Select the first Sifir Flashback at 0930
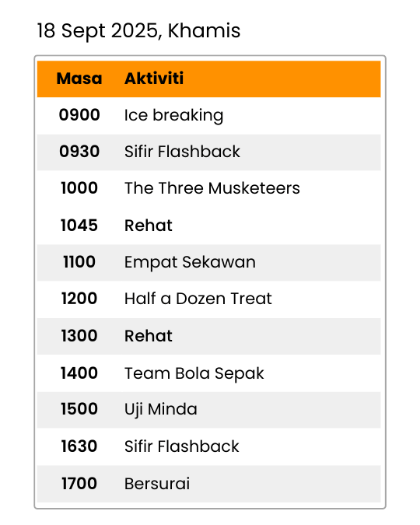 182,152
